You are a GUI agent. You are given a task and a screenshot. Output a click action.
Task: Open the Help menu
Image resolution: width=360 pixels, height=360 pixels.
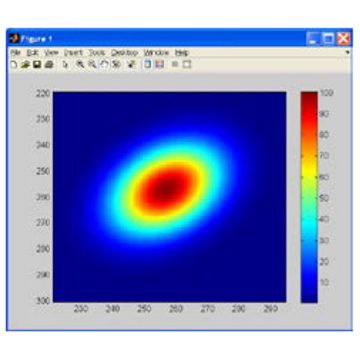(182, 53)
